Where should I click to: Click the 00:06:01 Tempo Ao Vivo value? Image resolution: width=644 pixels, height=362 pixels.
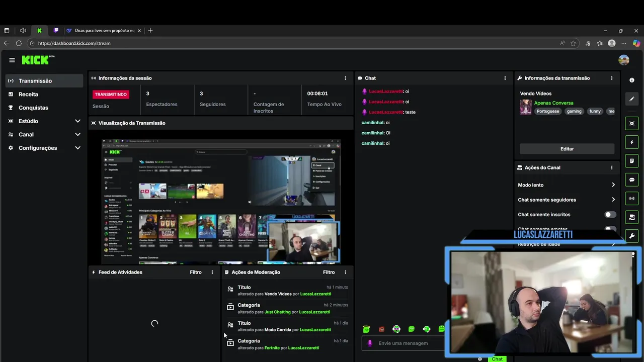tap(317, 94)
